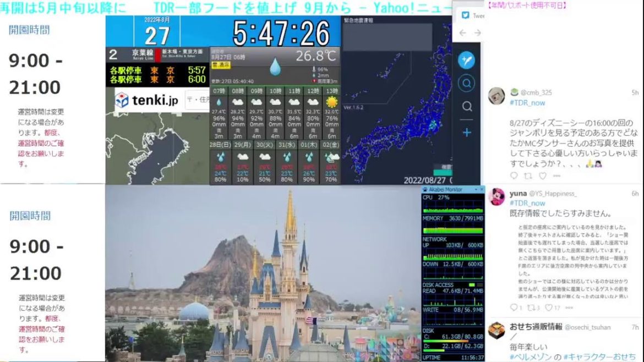644x362 pixels.
Task: Click the tenki.jp logo
Action: pyautogui.click(x=146, y=100)
